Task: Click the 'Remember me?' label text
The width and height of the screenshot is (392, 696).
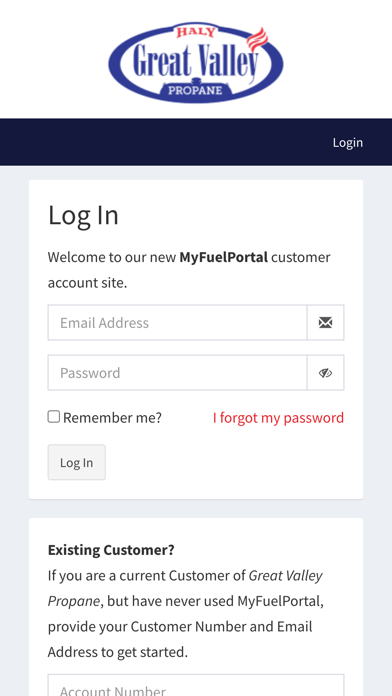Action: [x=112, y=418]
